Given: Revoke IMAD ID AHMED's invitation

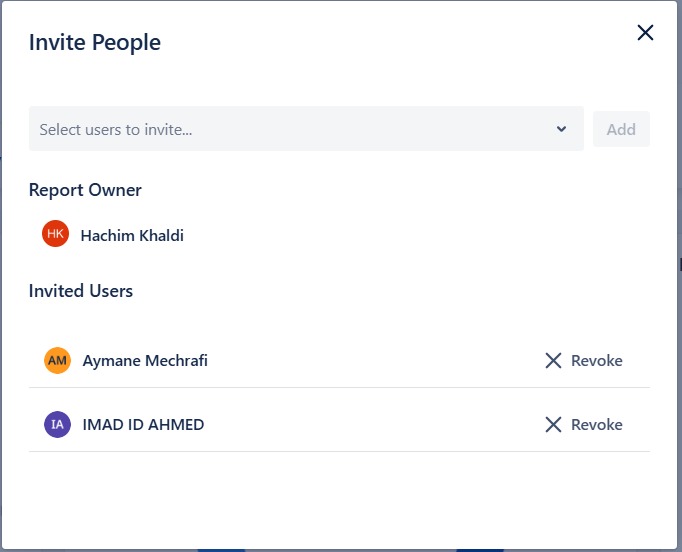Looking at the screenshot, I should point(584,425).
